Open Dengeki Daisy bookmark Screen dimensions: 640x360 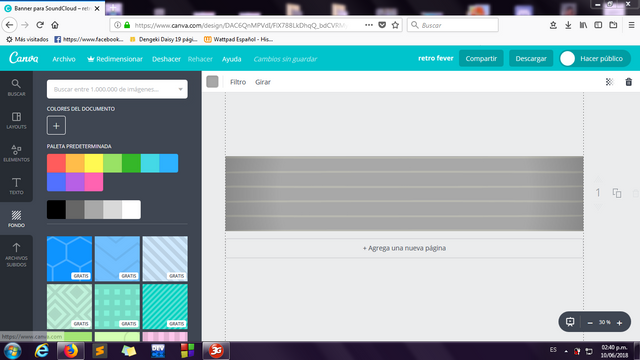[x=163, y=39]
